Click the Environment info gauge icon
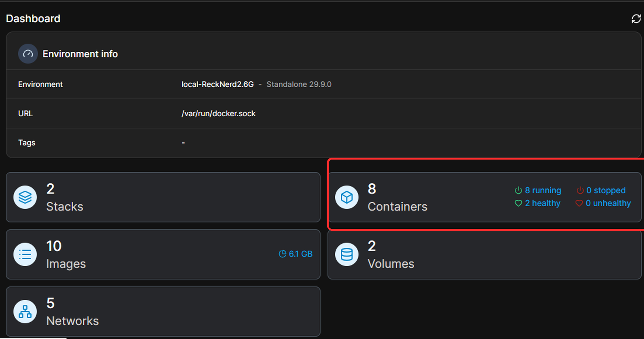This screenshot has width=644, height=339. click(x=28, y=54)
